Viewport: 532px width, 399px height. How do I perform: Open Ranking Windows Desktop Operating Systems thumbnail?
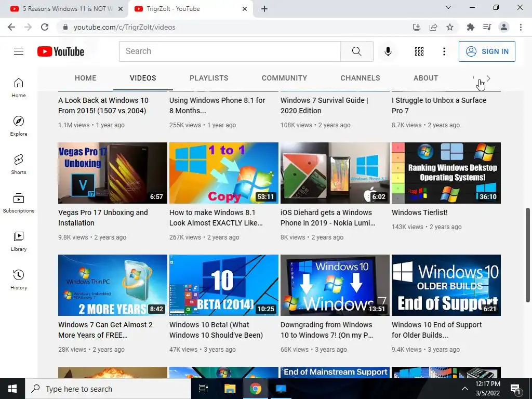446,172
